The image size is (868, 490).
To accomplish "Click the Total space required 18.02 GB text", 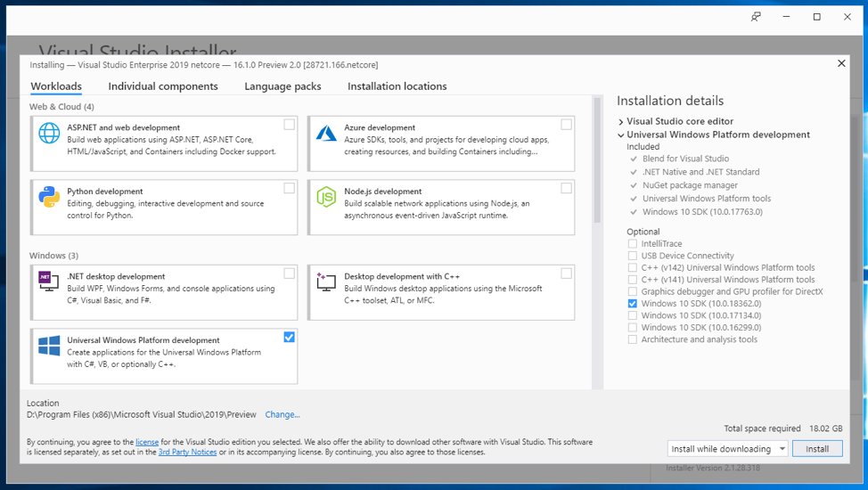I will click(x=783, y=429).
